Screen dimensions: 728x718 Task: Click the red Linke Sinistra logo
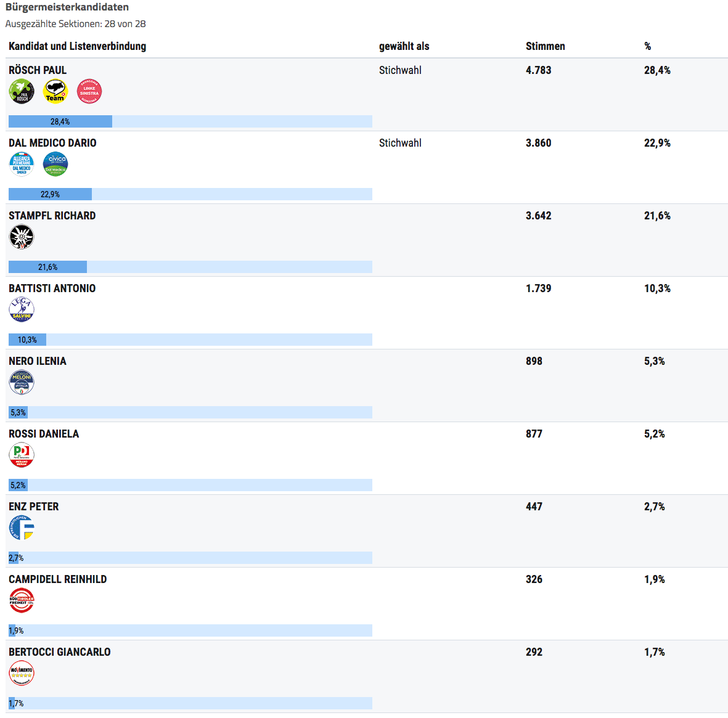(89, 91)
